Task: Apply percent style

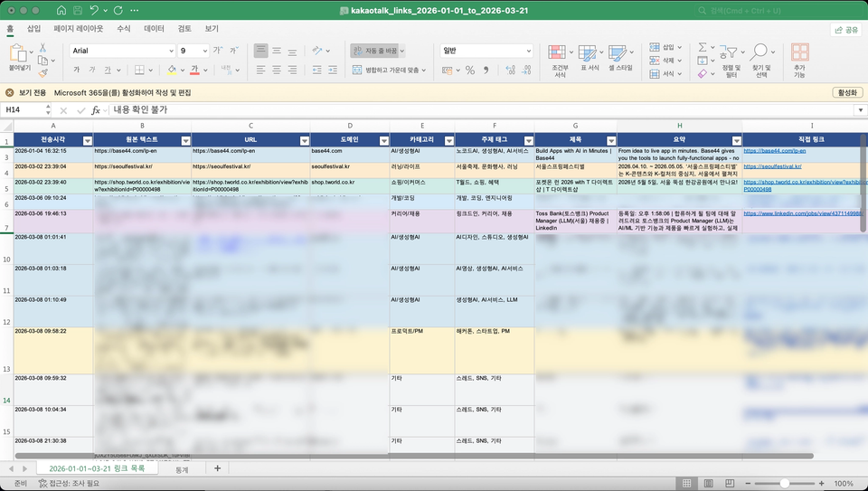Action: click(470, 71)
